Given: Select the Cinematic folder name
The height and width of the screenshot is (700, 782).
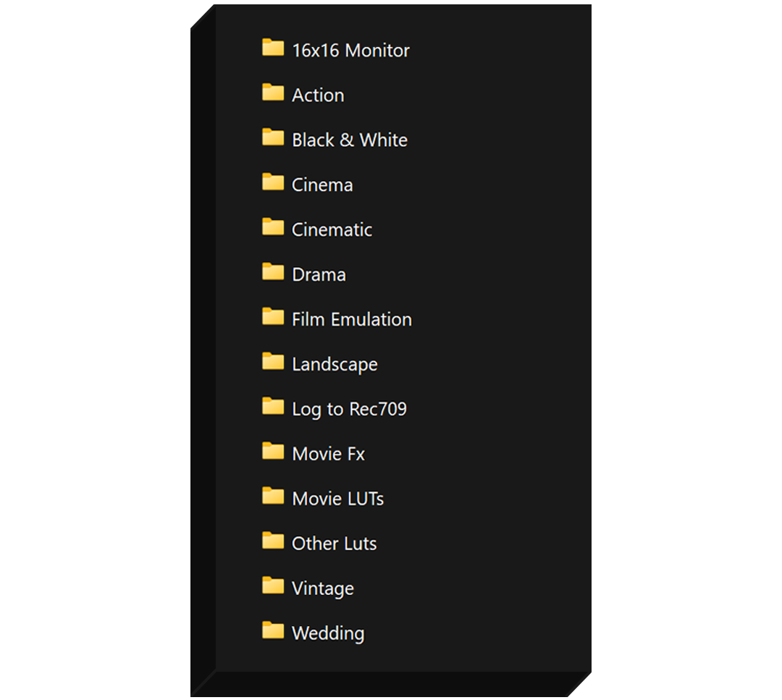Looking at the screenshot, I should click(x=332, y=229).
